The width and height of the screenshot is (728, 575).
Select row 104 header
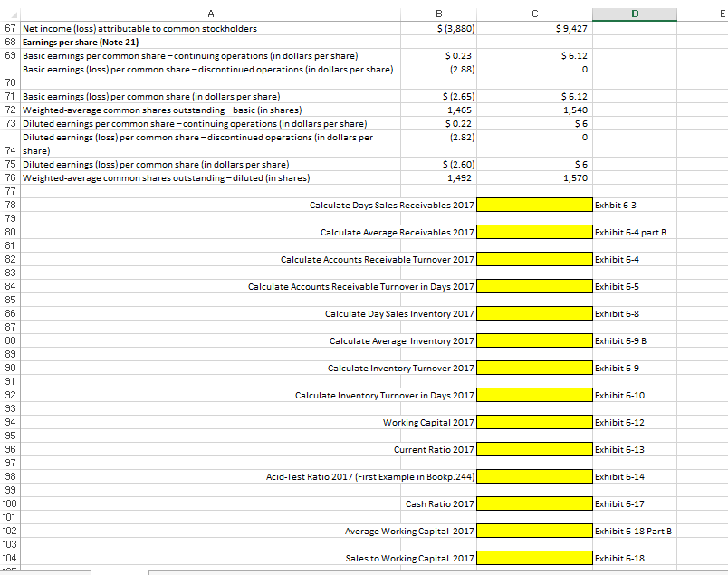click(x=10, y=558)
